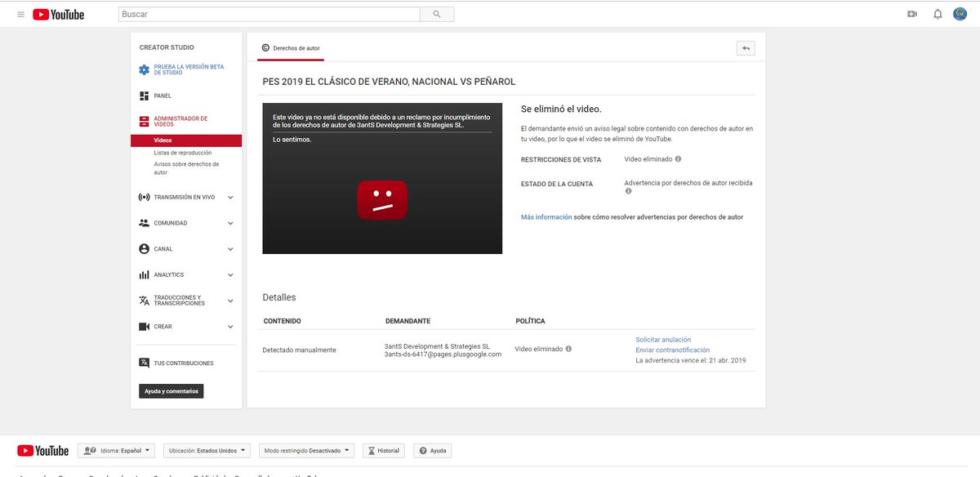Expand Traducciones y transcripciones chevron
The height and width of the screenshot is (477, 980).
[230, 301]
